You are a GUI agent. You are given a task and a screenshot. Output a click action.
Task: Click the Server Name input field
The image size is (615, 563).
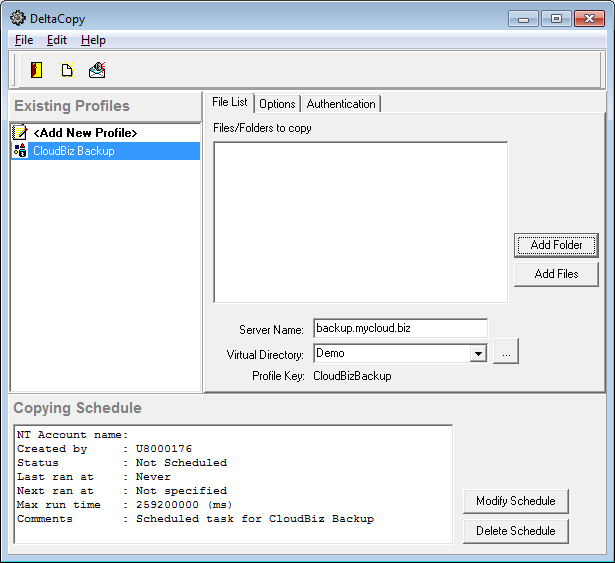click(x=399, y=328)
